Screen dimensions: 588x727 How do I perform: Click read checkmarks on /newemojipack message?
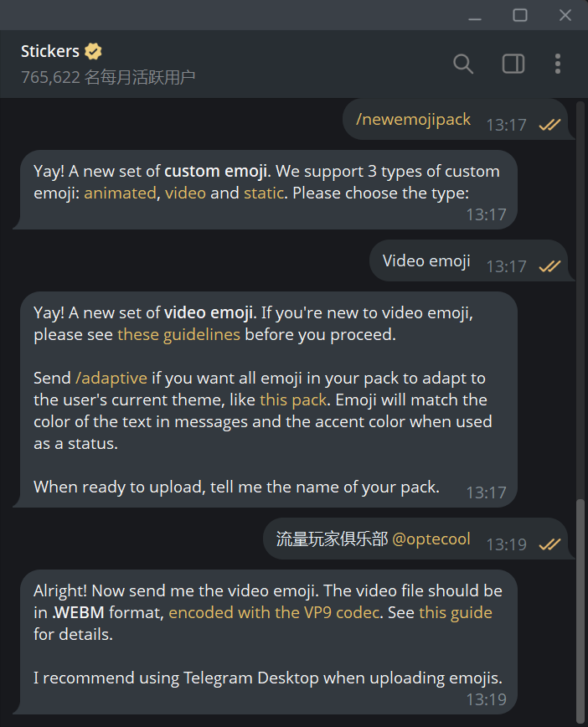[x=549, y=125]
